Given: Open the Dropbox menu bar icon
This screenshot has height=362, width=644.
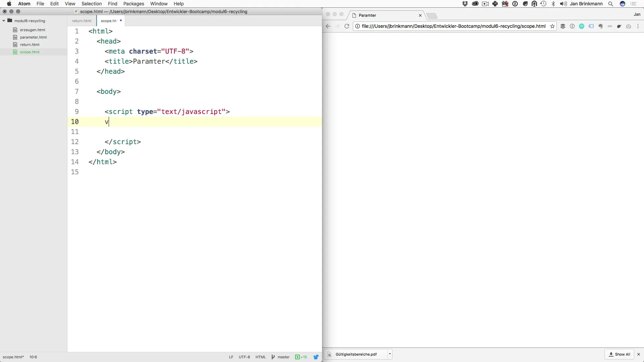Looking at the screenshot, I should pos(465,4).
